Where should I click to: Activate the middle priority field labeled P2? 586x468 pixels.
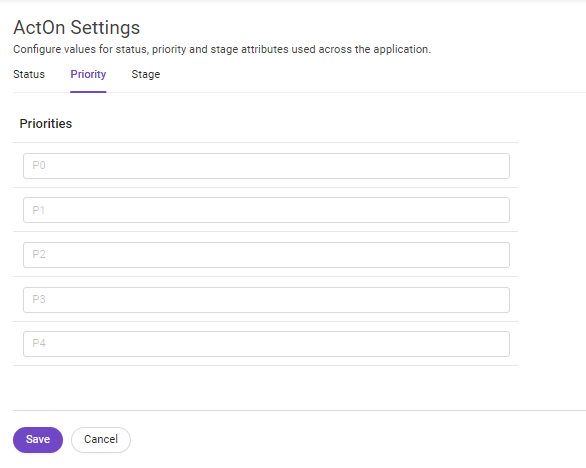pos(266,255)
